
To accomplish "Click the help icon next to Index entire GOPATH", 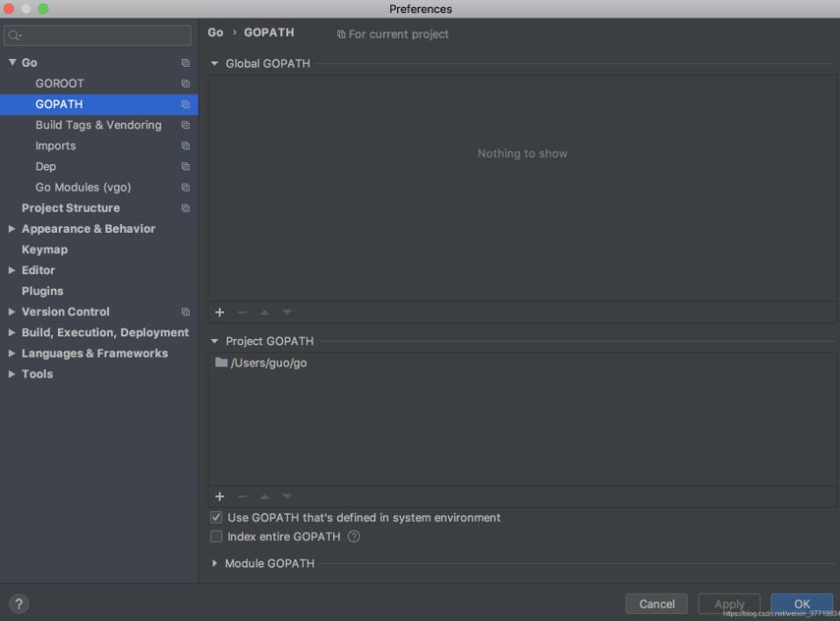I will coord(354,537).
